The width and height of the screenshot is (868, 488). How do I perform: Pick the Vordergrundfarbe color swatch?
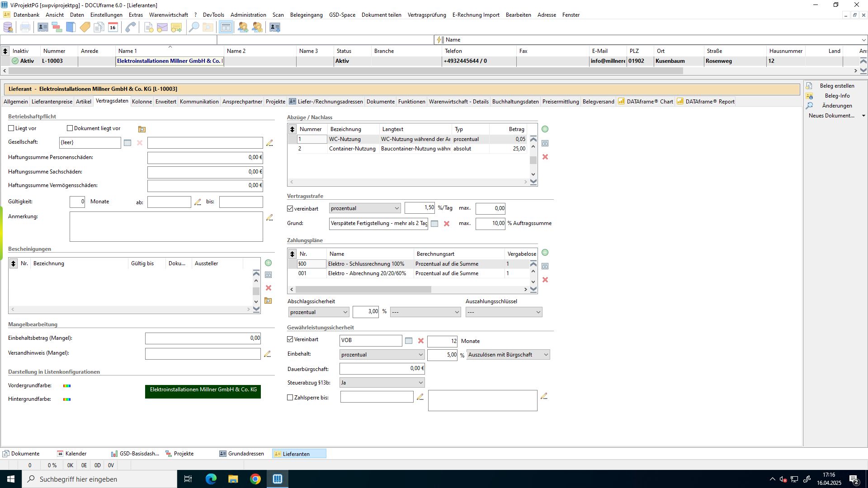click(67, 386)
